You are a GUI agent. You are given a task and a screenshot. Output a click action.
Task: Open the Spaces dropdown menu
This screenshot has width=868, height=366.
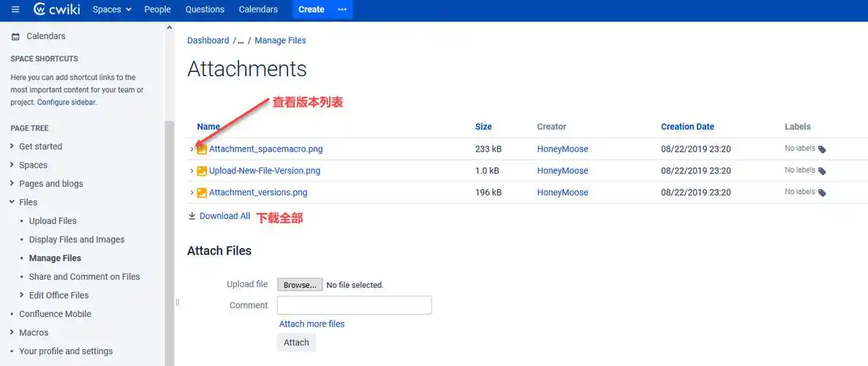coord(113,10)
